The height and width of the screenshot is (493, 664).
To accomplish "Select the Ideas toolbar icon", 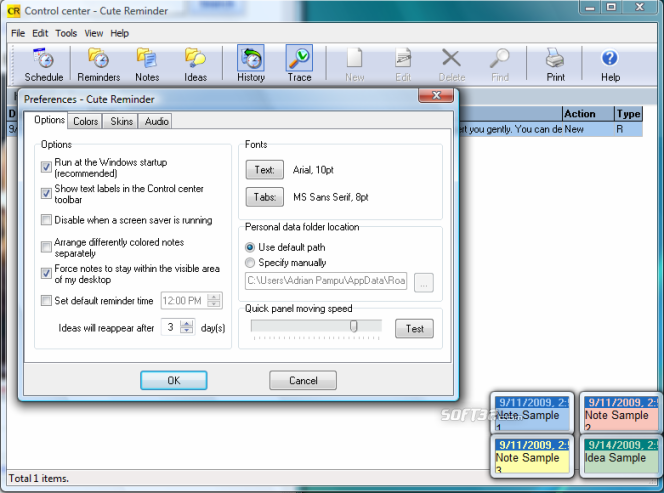I will coord(195,64).
